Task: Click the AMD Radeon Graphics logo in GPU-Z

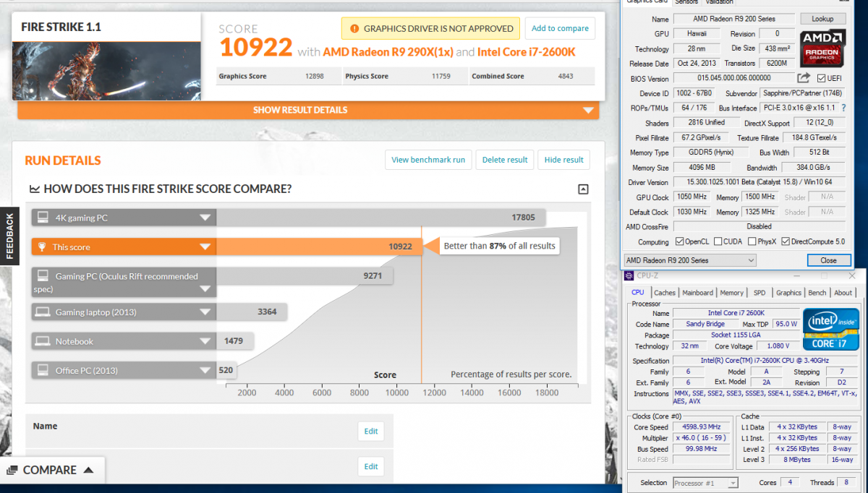Action: tap(822, 49)
